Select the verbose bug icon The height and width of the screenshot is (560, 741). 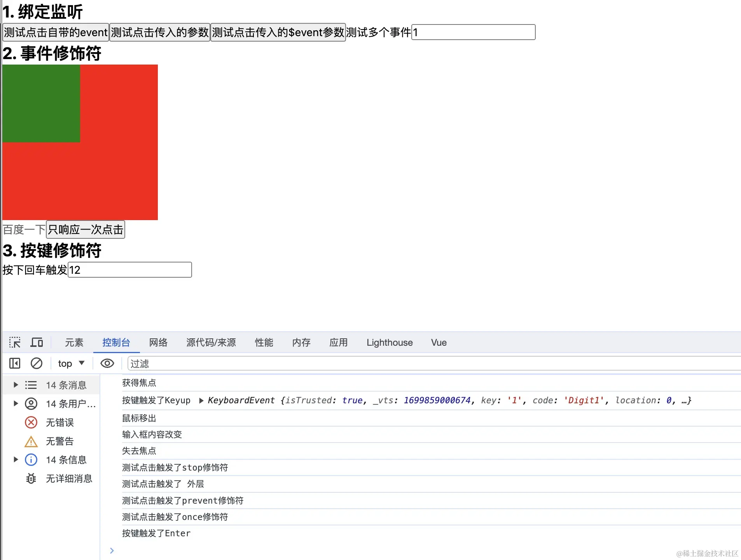coord(31,478)
